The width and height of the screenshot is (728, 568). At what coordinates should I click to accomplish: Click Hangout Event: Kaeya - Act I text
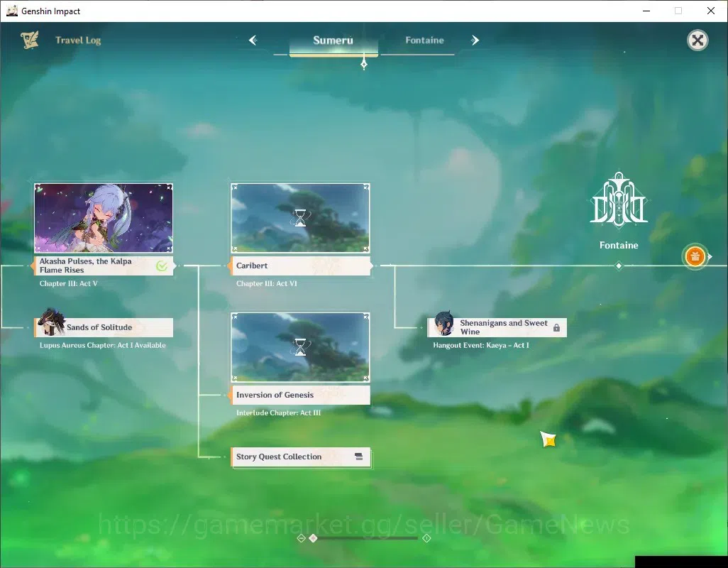(x=481, y=345)
